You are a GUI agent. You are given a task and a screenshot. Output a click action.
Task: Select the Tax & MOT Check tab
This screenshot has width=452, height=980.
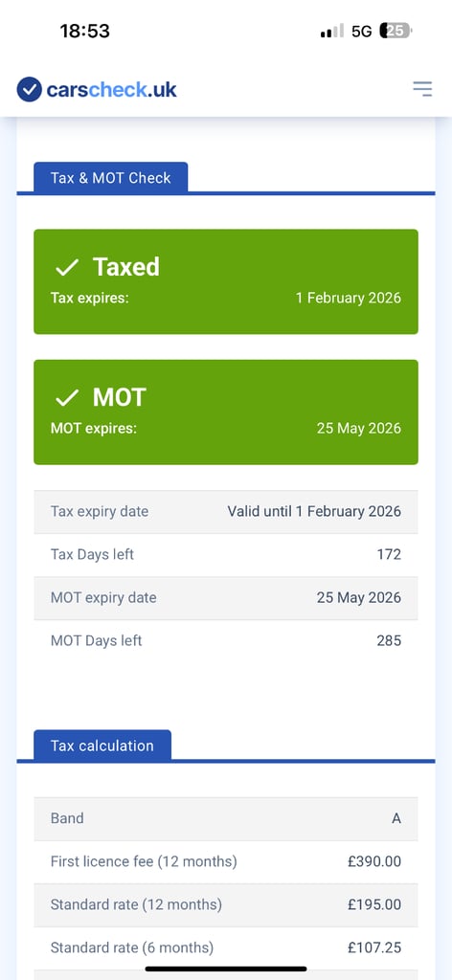[x=111, y=177]
